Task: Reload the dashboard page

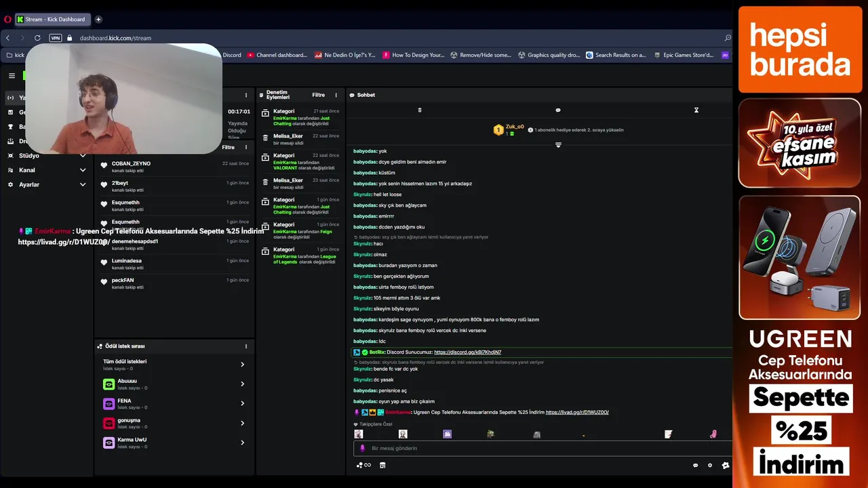Action: click(37, 38)
